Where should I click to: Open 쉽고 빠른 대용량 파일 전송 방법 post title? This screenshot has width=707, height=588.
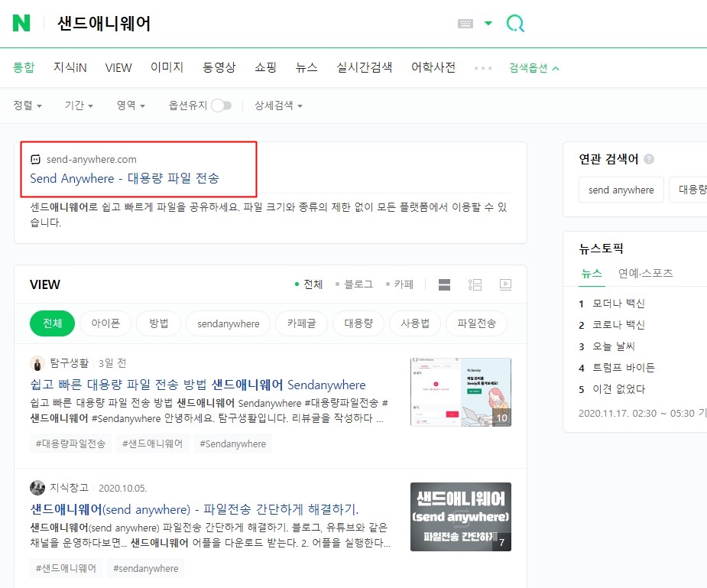pos(198,385)
